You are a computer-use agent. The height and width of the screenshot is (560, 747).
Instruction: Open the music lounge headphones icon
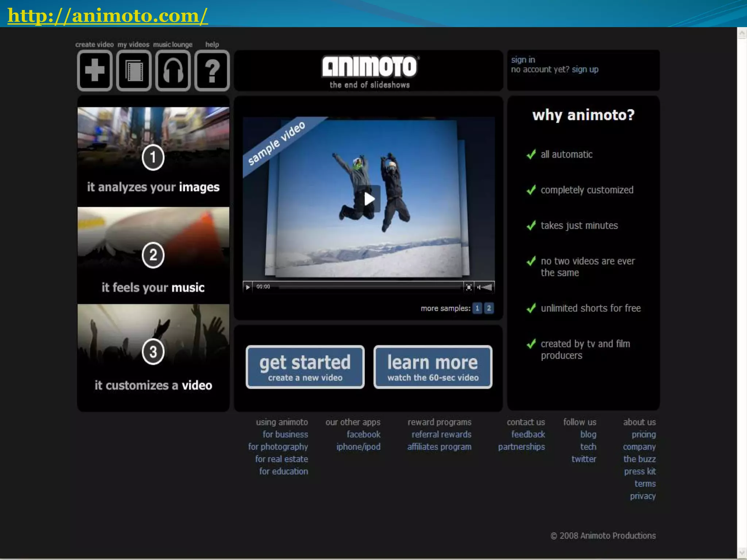(x=173, y=70)
